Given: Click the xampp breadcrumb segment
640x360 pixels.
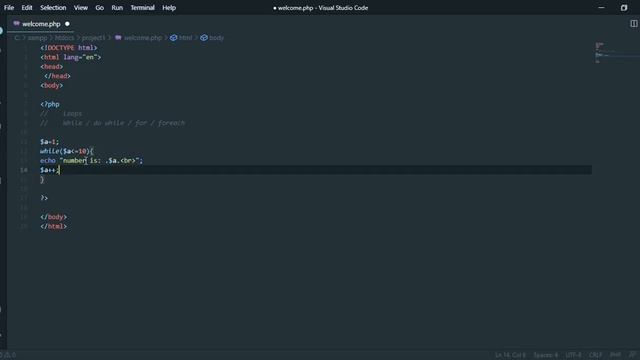Looking at the screenshot, I should point(38,38).
